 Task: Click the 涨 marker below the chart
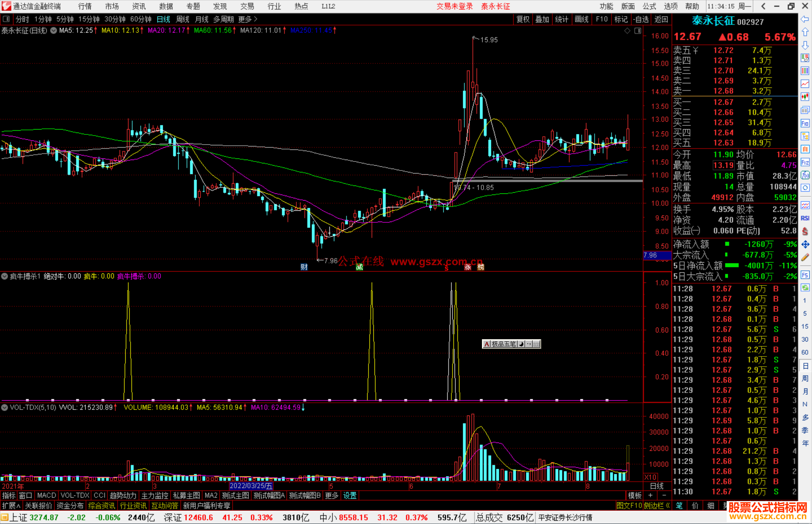(x=468, y=267)
